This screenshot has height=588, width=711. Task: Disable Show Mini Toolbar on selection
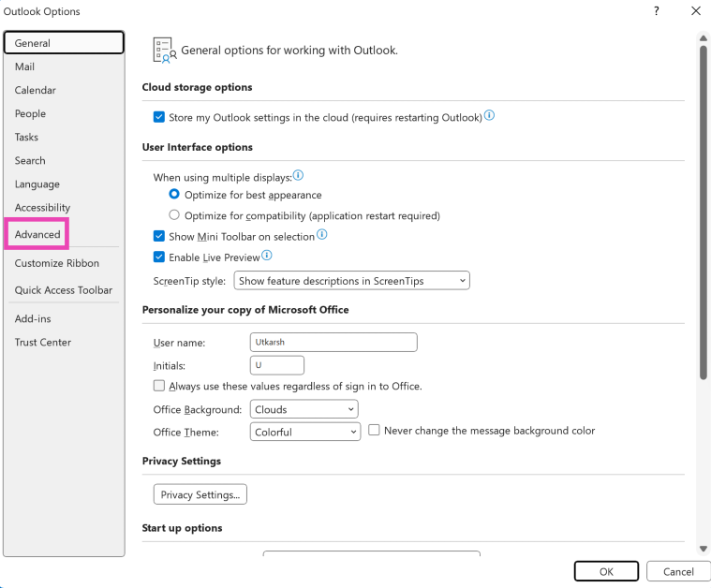click(159, 237)
